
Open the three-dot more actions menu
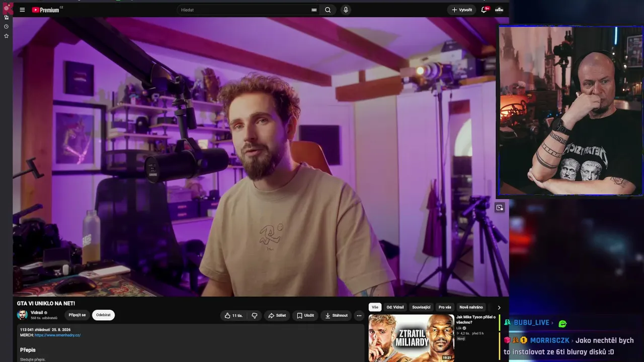click(x=359, y=315)
